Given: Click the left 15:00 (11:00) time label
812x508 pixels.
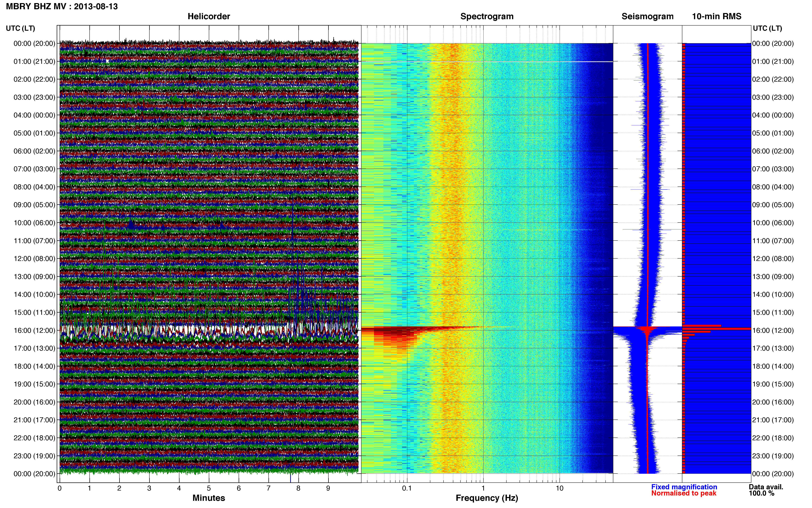Looking at the screenshot, I should tap(34, 312).
